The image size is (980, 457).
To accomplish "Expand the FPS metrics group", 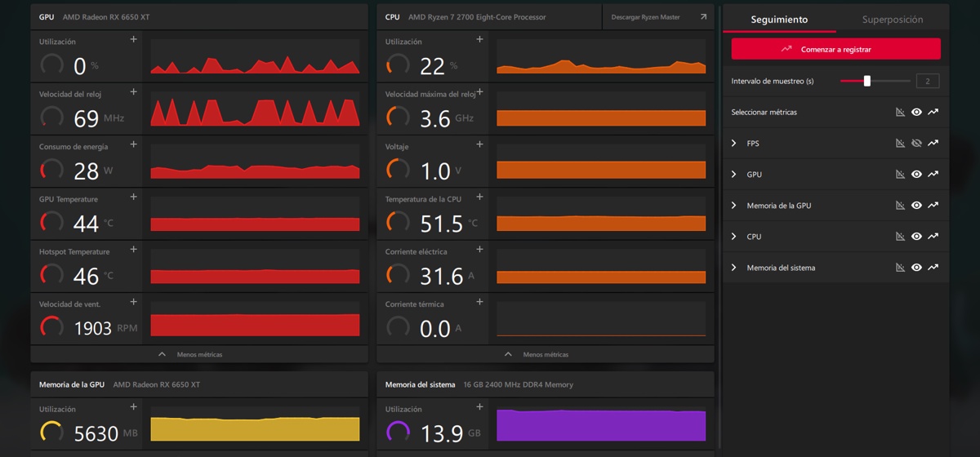I will (733, 143).
